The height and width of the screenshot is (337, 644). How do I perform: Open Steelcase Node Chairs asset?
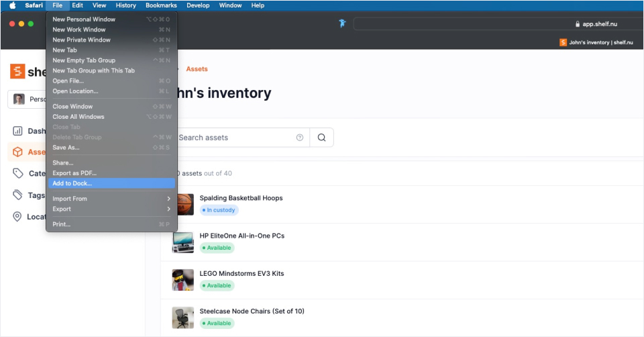[252, 311]
